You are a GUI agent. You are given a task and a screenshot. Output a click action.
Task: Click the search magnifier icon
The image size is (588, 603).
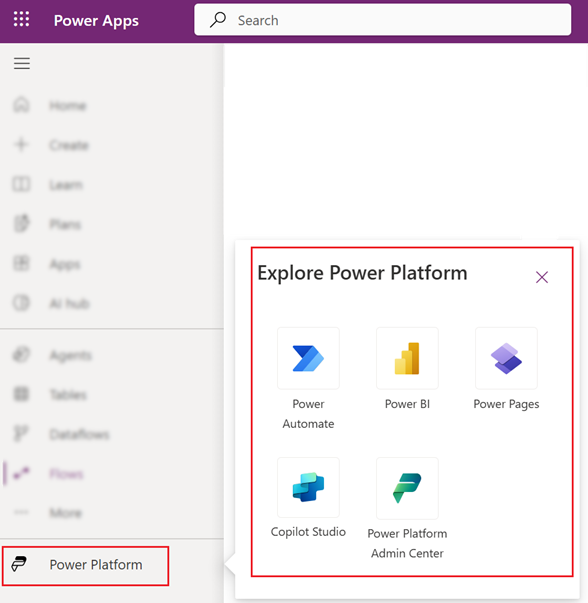(218, 20)
